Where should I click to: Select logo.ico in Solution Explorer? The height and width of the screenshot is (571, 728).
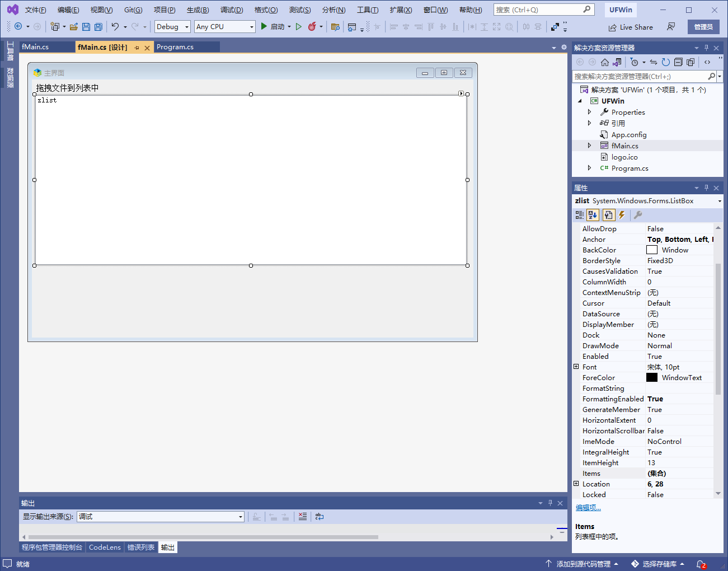point(624,157)
